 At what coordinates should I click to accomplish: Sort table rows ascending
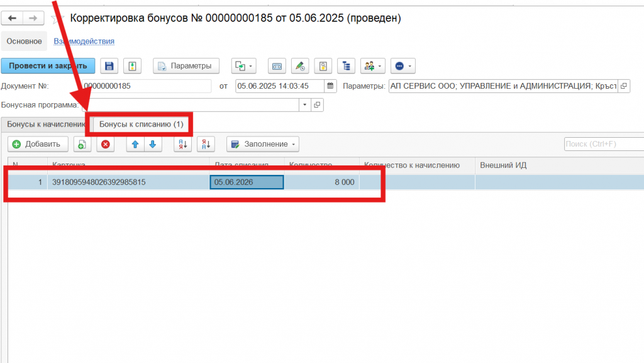[x=183, y=145]
